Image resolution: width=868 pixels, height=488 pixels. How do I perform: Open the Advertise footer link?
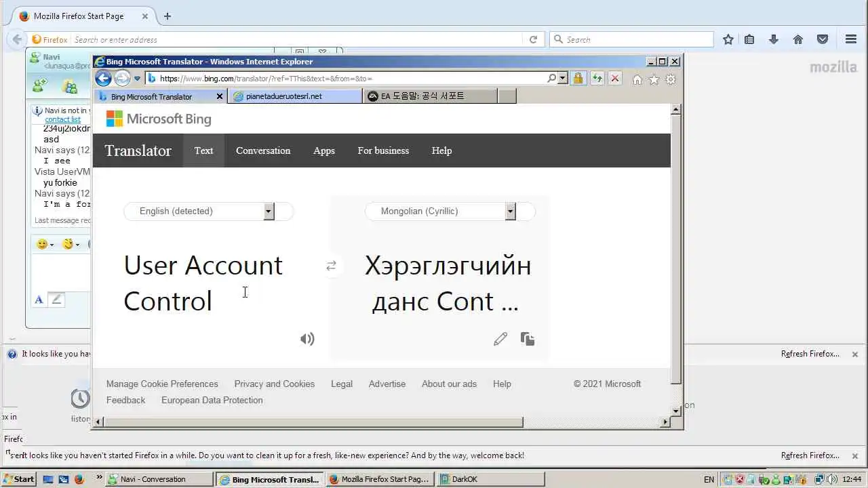pyautogui.click(x=387, y=384)
